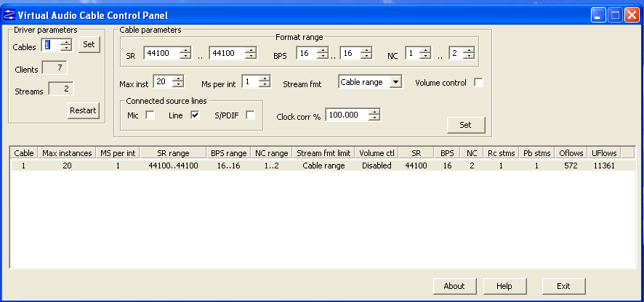Click the 572 Oflows value
Image resolution: width=644 pixels, height=302 pixels.
[571, 166]
